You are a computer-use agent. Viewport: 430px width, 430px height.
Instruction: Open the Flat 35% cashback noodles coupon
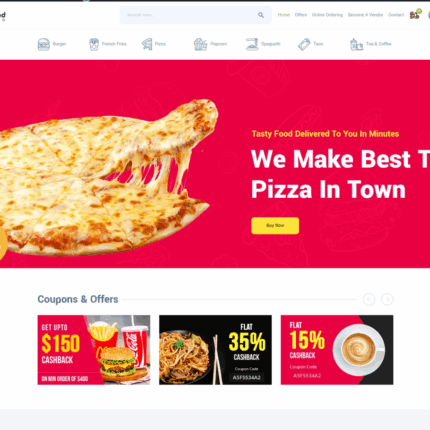tap(215, 350)
